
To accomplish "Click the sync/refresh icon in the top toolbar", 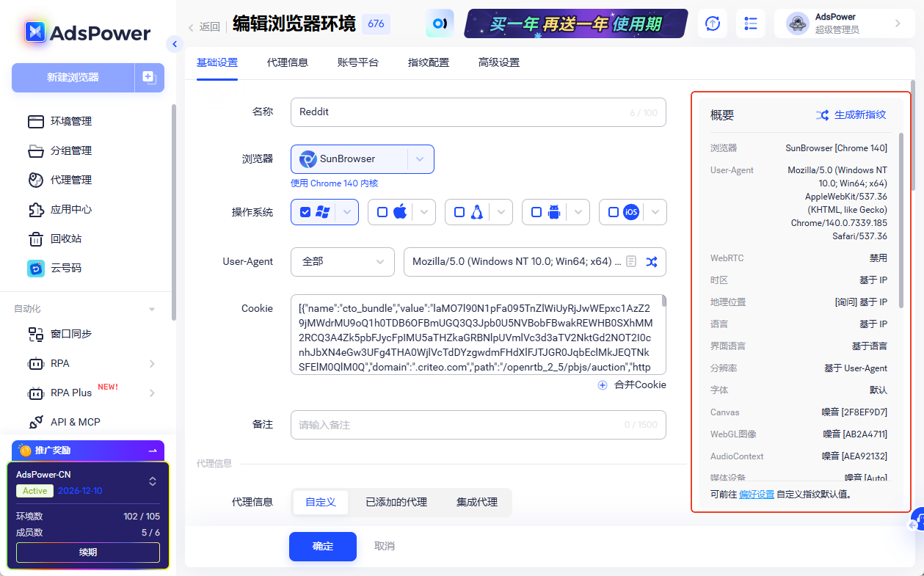I will [711, 24].
